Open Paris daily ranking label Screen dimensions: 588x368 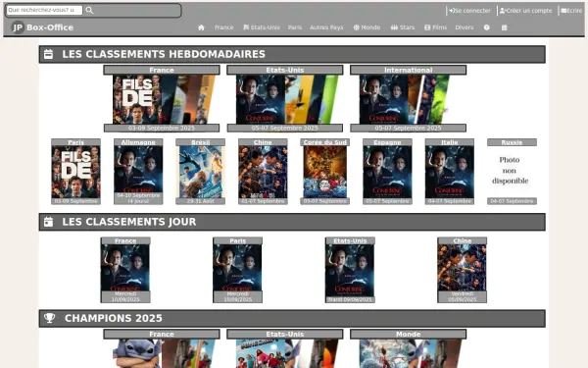pyautogui.click(x=238, y=240)
